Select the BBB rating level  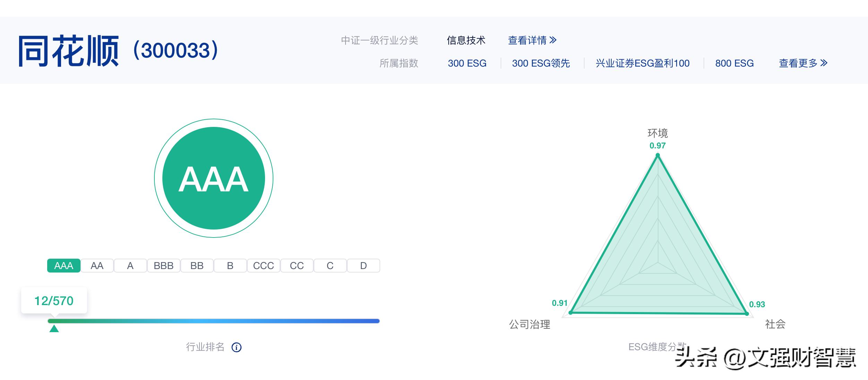pos(163,266)
